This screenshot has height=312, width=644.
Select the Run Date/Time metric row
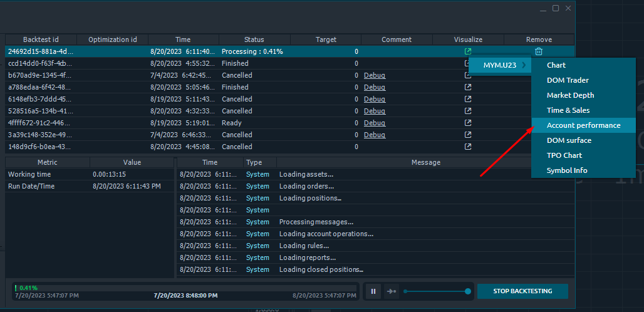tap(90, 186)
